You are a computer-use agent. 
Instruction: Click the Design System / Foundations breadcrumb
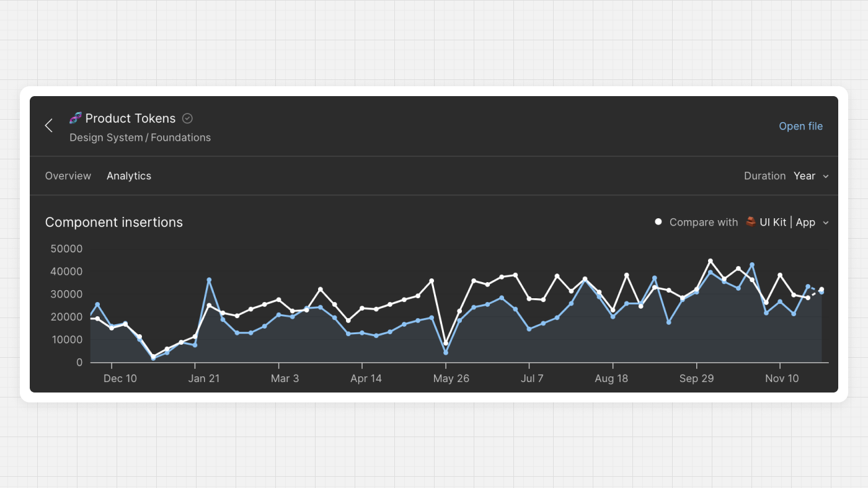pyautogui.click(x=140, y=137)
